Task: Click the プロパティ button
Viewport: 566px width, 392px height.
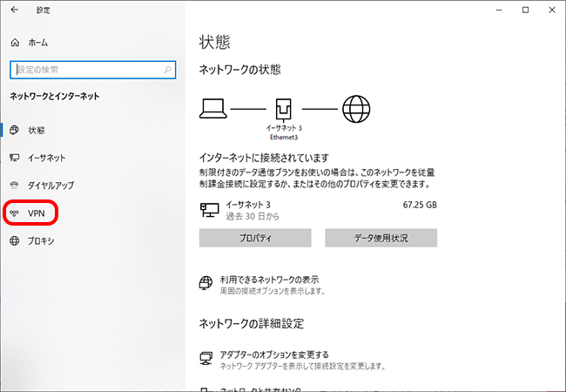Action: (255, 238)
